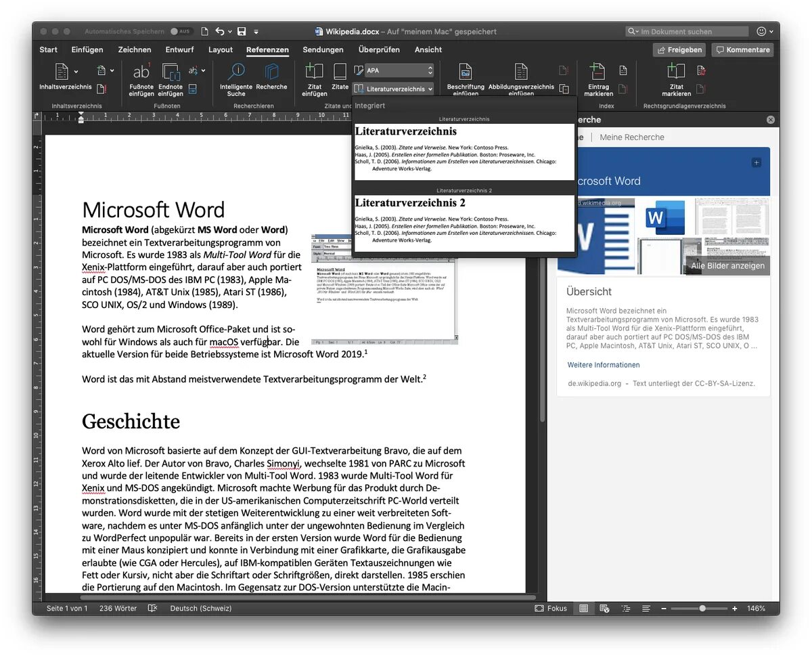Click the plus icon on Recherche card
Screen dimensions: 812x658
(x=757, y=162)
